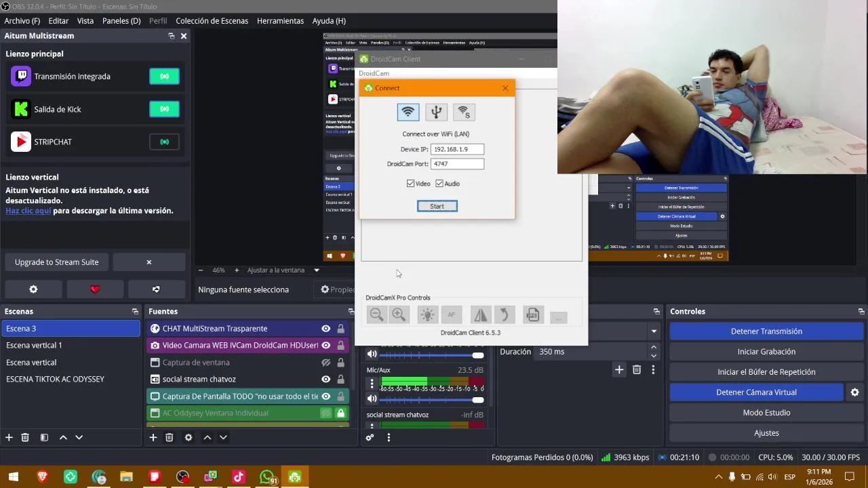This screenshot has width=868, height=488.
Task: Move source up arrow in Fuentes
Action: (x=208, y=438)
